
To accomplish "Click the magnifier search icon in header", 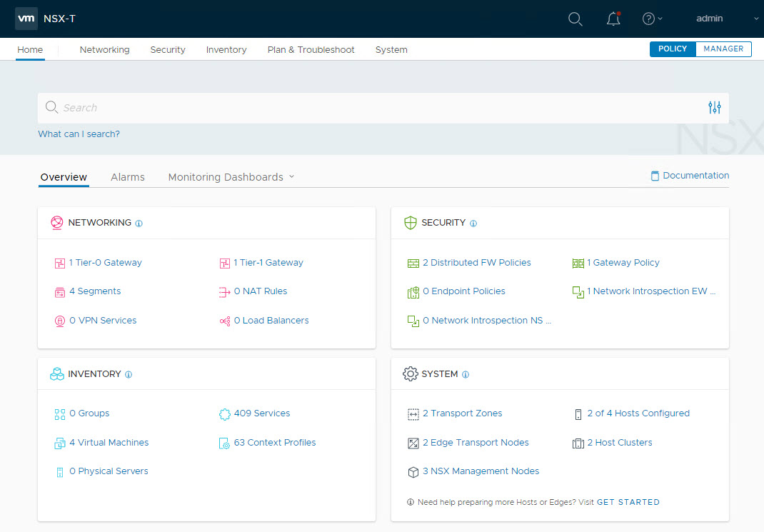I will 575,19.
